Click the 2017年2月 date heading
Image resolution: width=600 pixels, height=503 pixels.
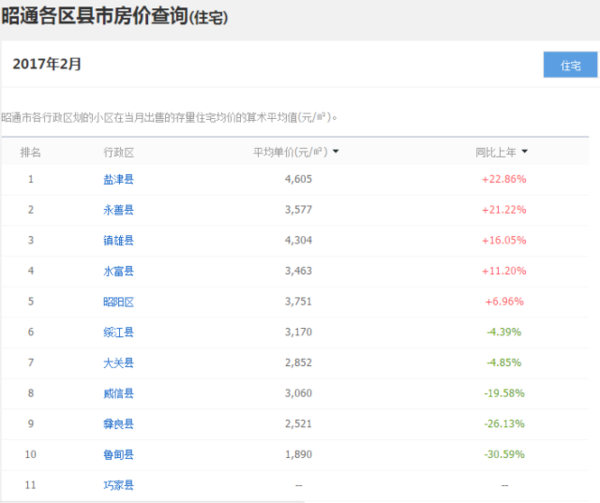tap(47, 64)
